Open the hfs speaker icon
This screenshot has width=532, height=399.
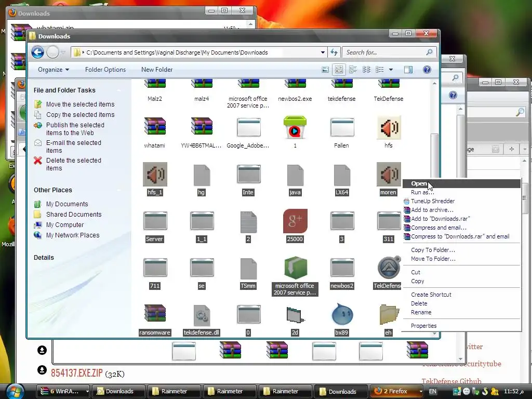[x=389, y=127]
